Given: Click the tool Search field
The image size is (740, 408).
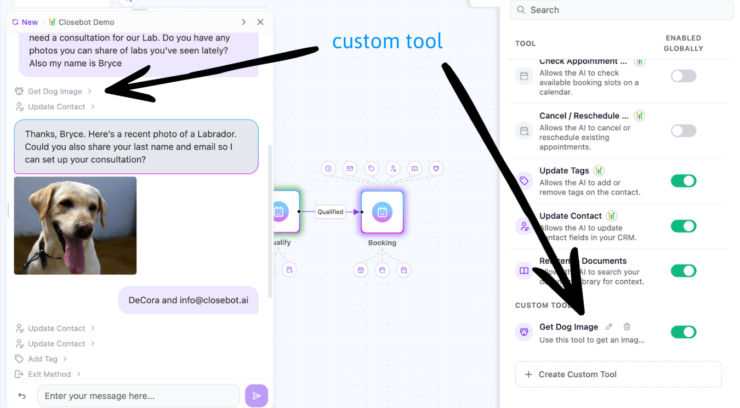Looking at the screenshot, I should point(622,10).
